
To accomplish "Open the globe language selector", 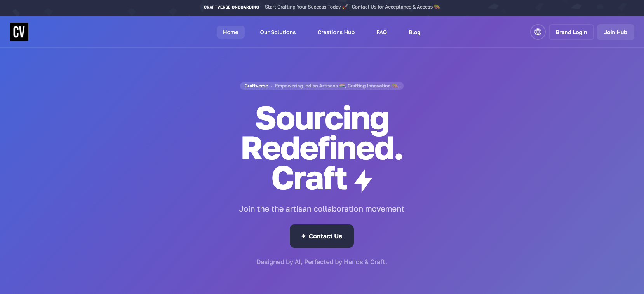I will pos(538,32).
